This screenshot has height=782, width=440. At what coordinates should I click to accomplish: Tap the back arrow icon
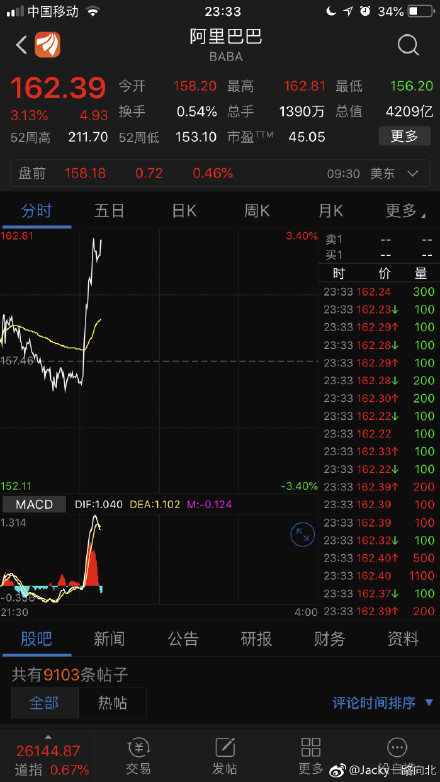(x=21, y=45)
